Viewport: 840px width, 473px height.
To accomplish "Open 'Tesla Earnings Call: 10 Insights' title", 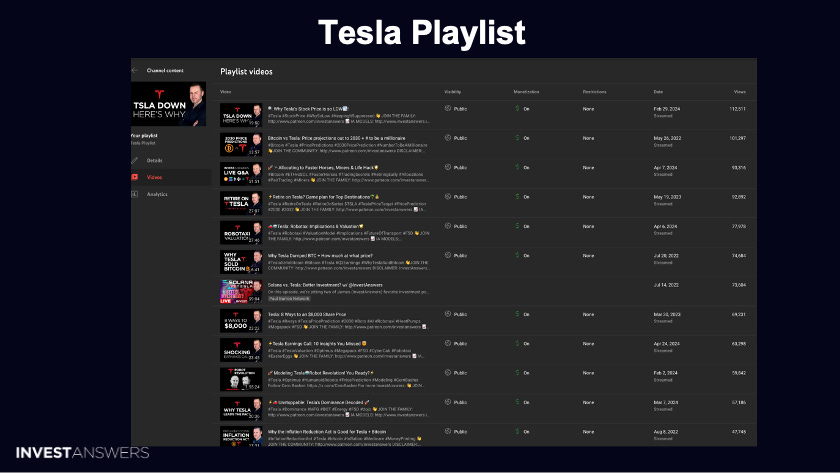I will coord(318,344).
